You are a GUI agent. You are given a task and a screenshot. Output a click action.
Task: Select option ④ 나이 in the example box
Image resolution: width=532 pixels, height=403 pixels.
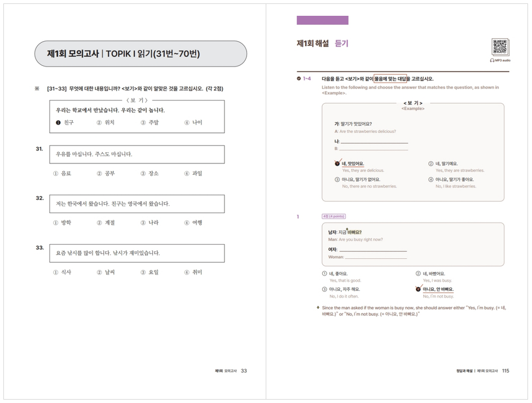[193, 122]
